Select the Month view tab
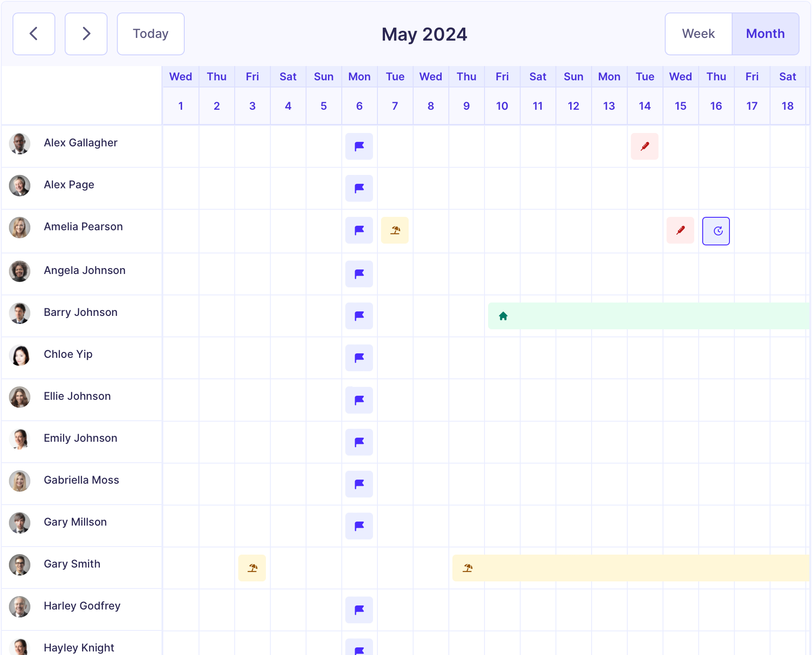The image size is (812, 655). coord(765,34)
